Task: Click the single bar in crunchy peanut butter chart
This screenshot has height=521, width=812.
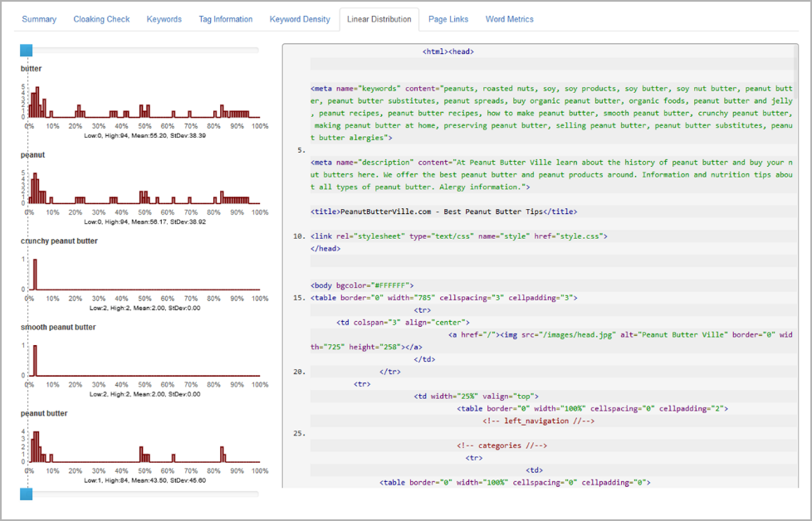Action: pos(35,275)
